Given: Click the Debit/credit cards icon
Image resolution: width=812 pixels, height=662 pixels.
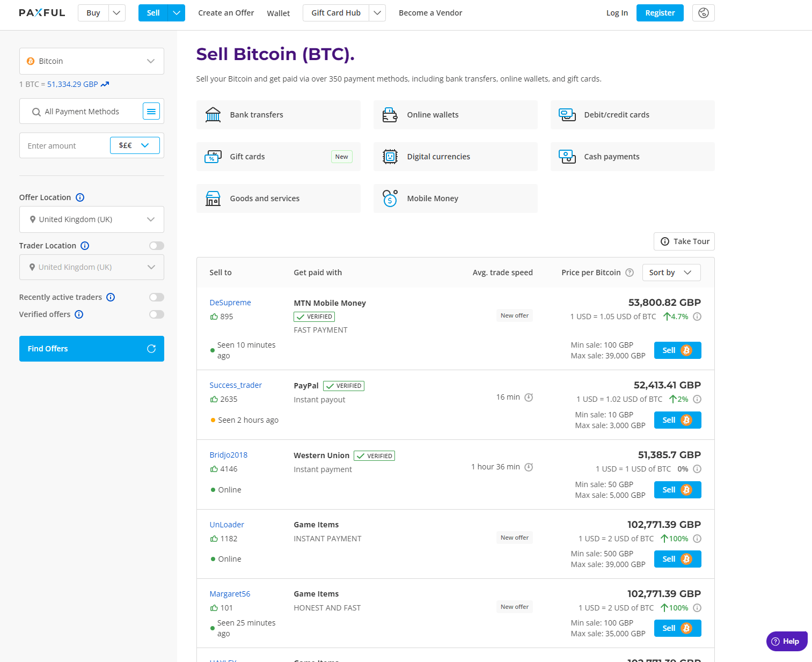Looking at the screenshot, I should point(567,115).
